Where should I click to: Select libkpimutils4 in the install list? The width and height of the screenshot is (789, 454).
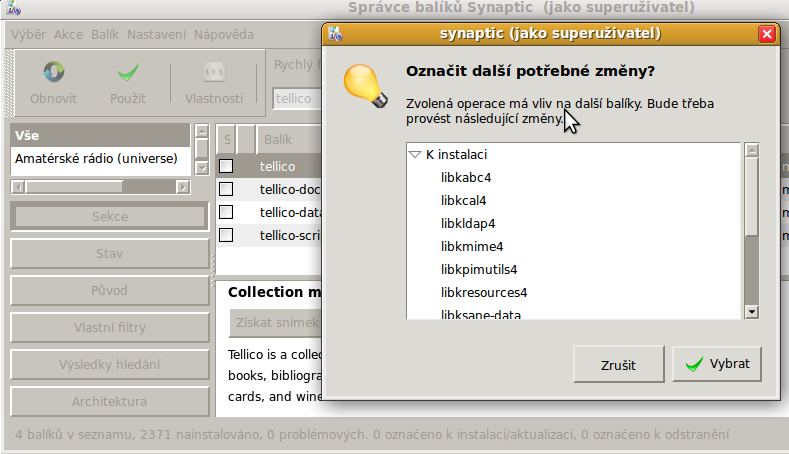(x=479, y=270)
